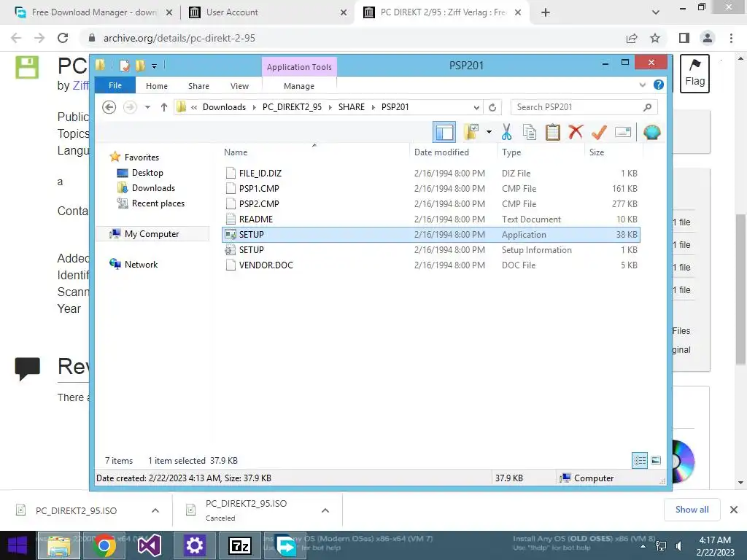Click the orange checkmark Properties icon
Image resolution: width=747 pixels, height=560 pixels.
[599, 132]
